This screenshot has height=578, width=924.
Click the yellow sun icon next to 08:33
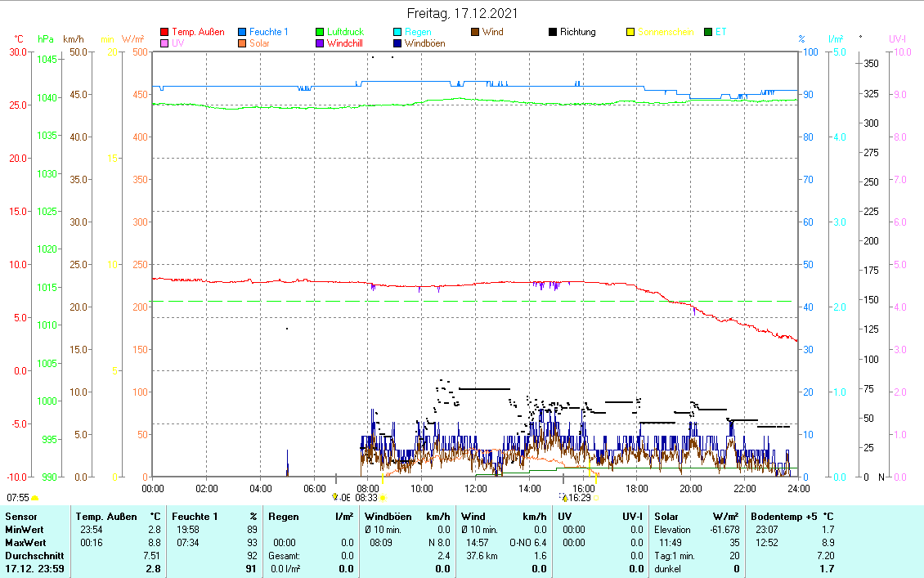pos(383,497)
